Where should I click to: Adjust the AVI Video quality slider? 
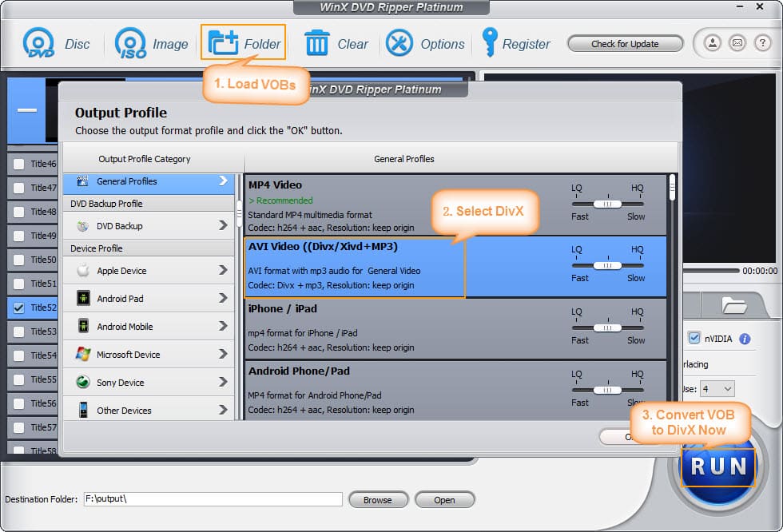click(607, 265)
